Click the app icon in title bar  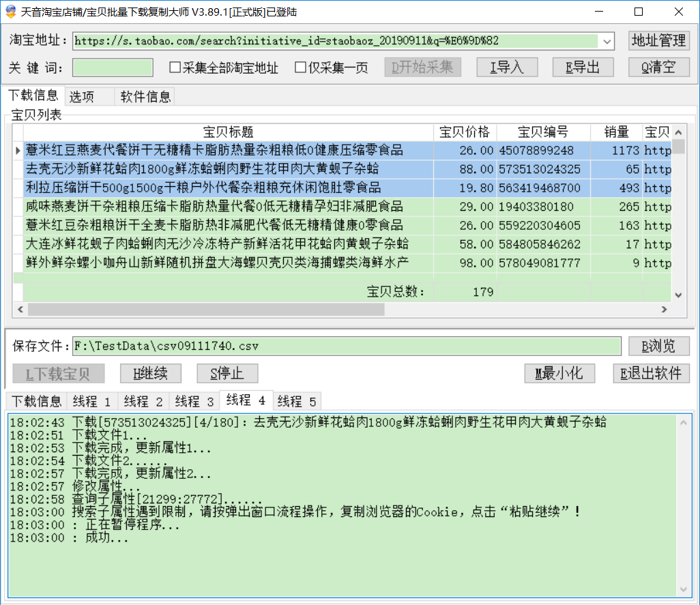11,12
